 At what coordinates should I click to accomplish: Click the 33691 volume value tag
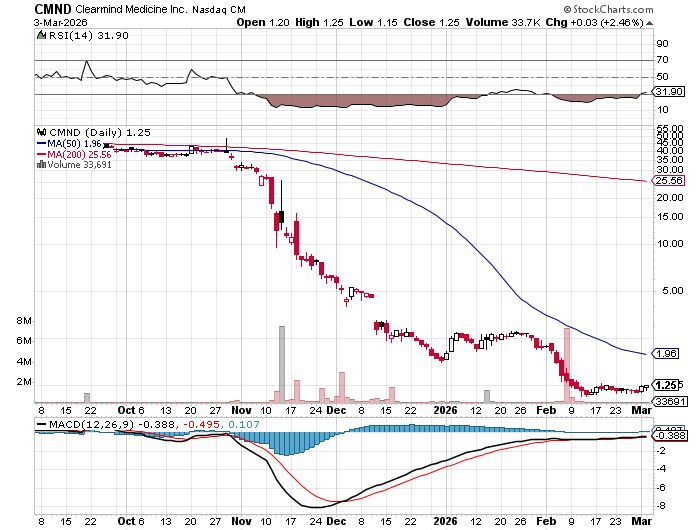pos(670,401)
